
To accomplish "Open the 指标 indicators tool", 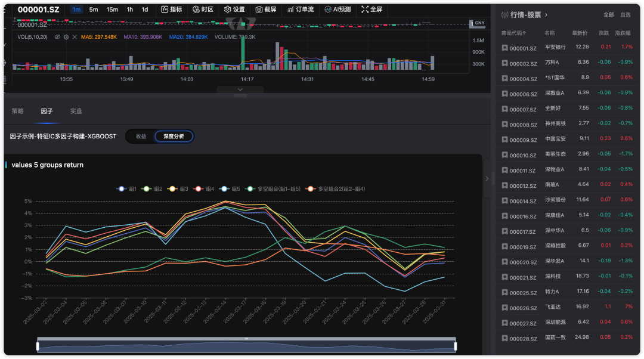I will click(172, 10).
